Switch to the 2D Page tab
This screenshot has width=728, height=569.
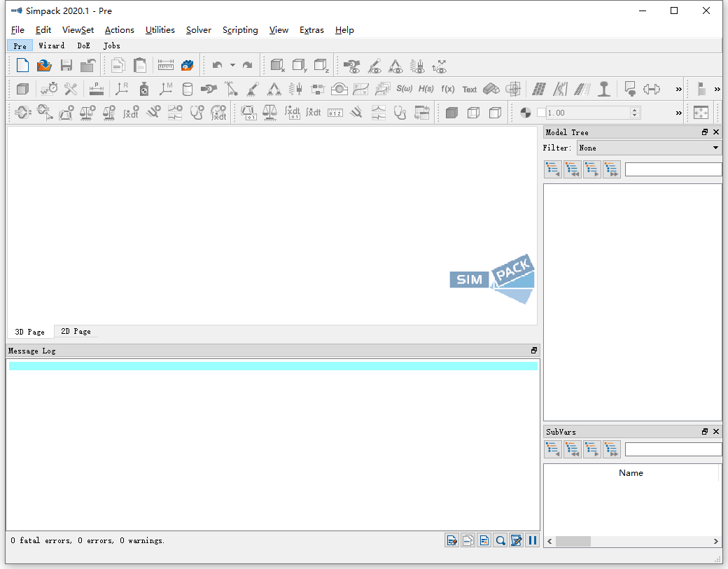pyautogui.click(x=76, y=331)
